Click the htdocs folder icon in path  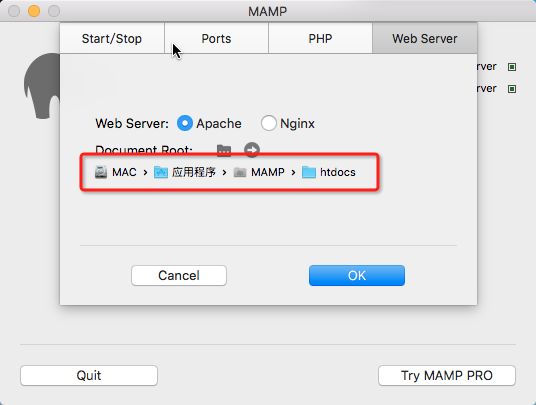(x=309, y=172)
